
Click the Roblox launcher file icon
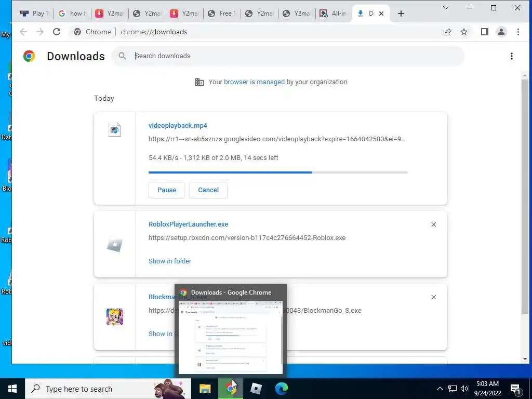tap(115, 245)
